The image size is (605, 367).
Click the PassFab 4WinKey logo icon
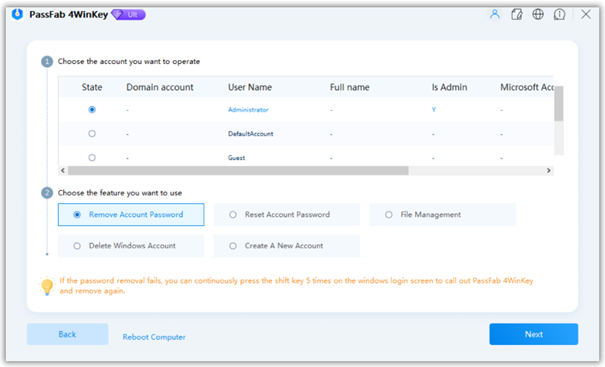pyautogui.click(x=17, y=14)
